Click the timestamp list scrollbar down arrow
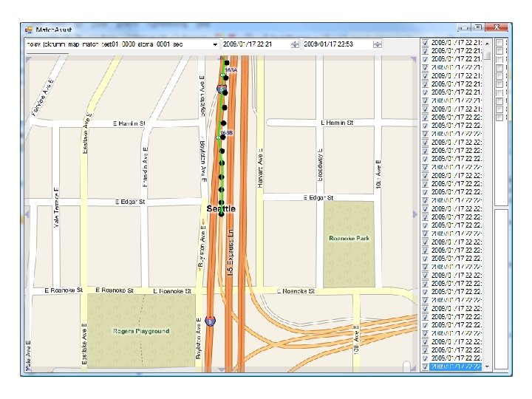This screenshot has width=532, height=399. pos(487,366)
